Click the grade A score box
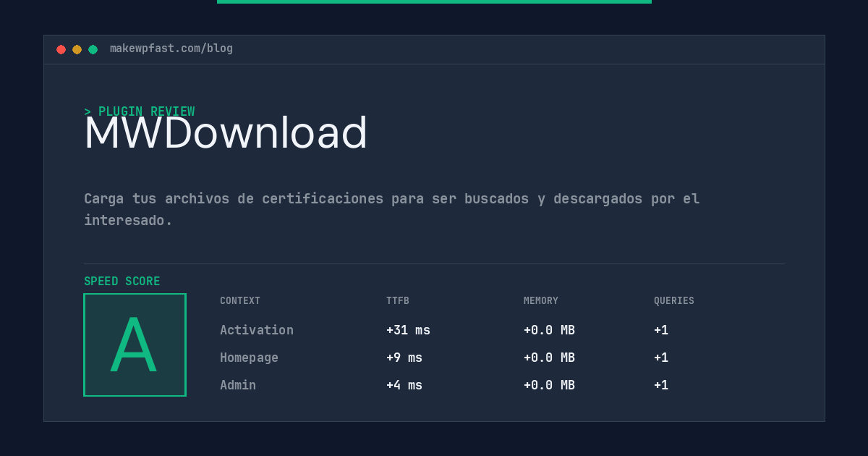The width and height of the screenshot is (868, 456). coord(135,345)
